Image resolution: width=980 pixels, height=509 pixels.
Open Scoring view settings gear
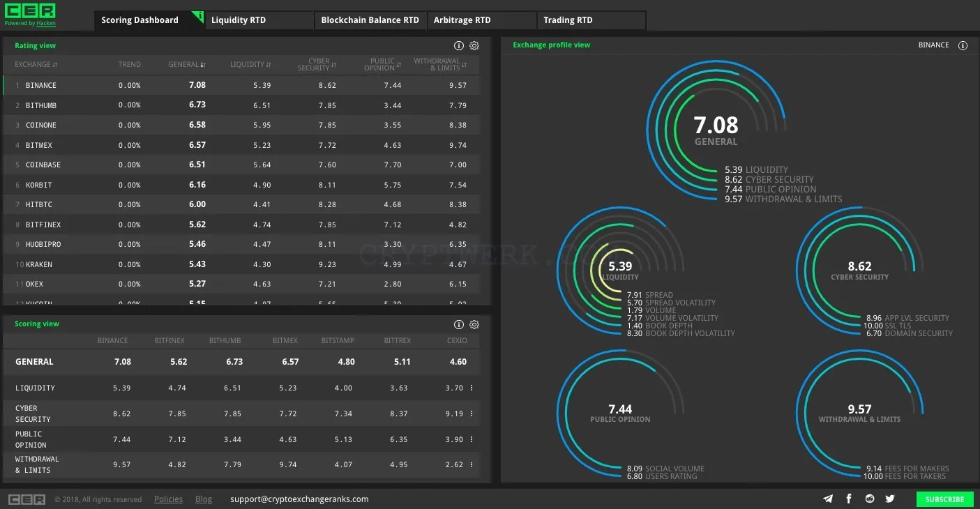pyautogui.click(x=474, y=325)
